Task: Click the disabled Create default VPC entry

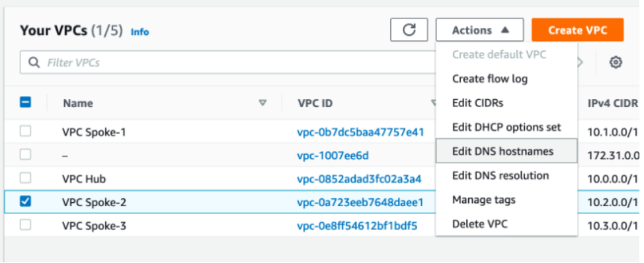Action: click(x=506, y=55)
